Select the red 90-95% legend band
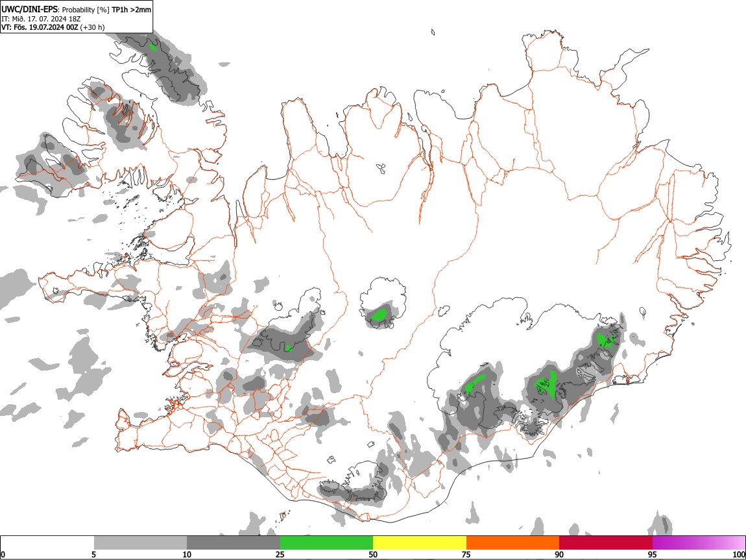The height and width of the screenshot is (560, 746). click(606, 543)
